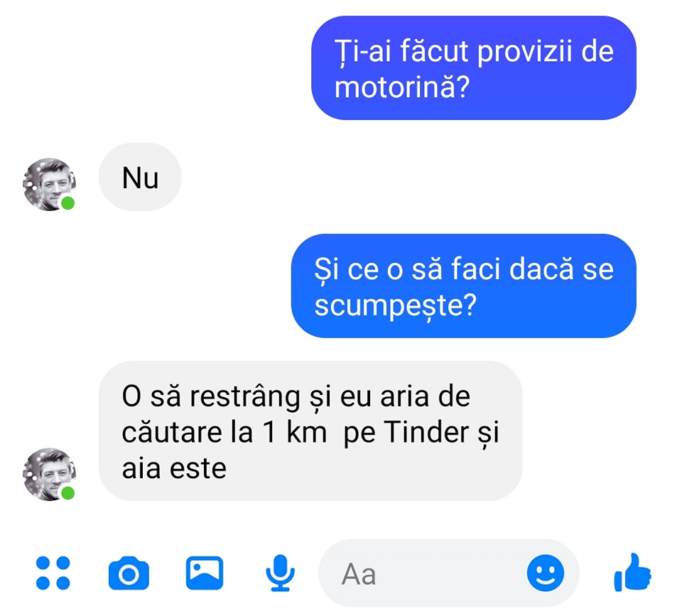Select the "O să restrâng și eu aria" message bubble
This screenshot has width=682, height=616.
[310, 431]
